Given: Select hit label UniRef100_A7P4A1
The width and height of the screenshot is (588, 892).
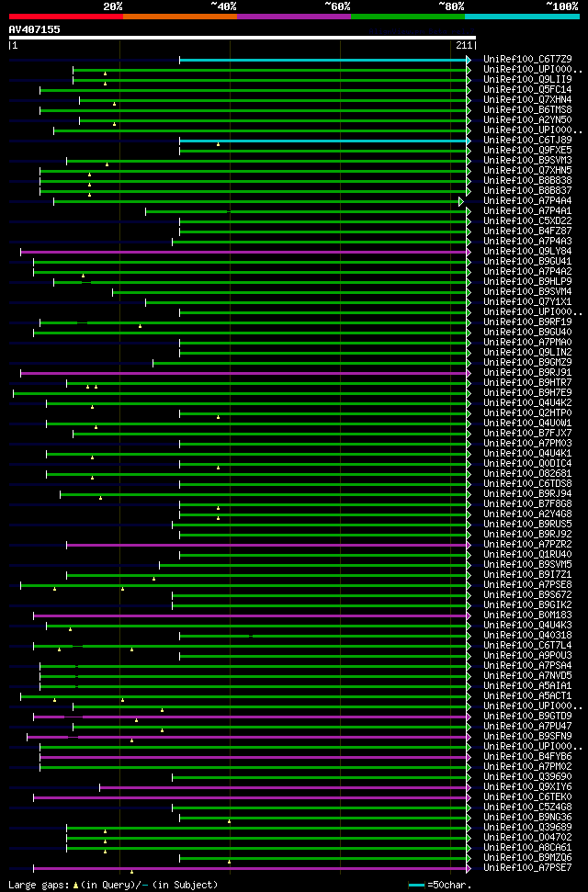Looking at the screenshot, I should click(527, 211).
